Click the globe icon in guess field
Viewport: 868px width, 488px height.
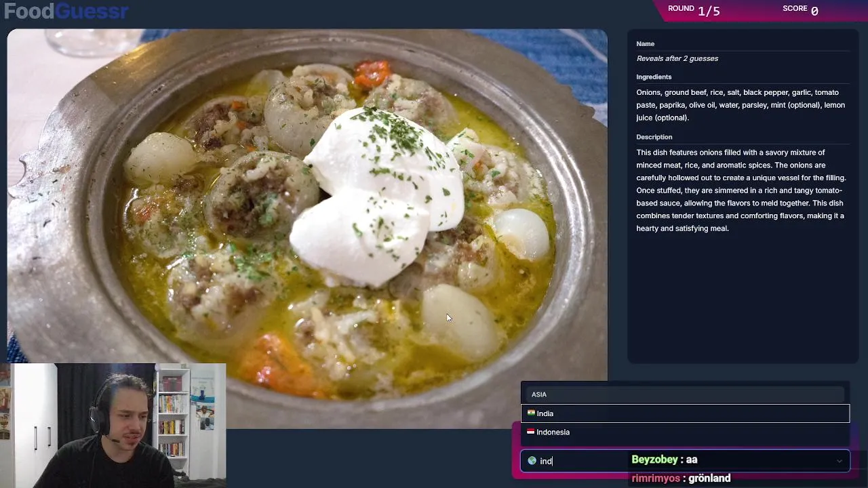pos(532,461)
